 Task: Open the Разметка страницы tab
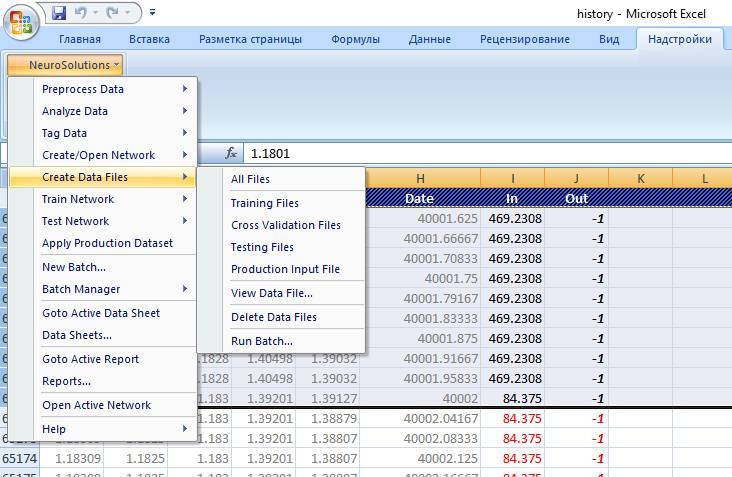point(250,39)
